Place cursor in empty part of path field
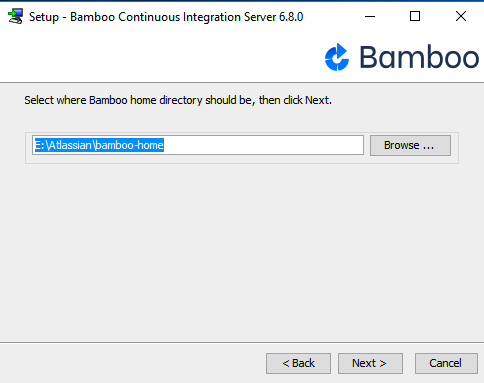Screen dimensions: 484x383 coord(263,145)
